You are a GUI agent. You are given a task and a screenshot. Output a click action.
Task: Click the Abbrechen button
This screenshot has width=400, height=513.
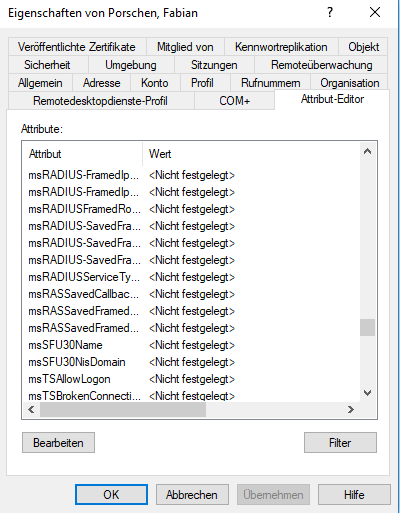(192, 495)
